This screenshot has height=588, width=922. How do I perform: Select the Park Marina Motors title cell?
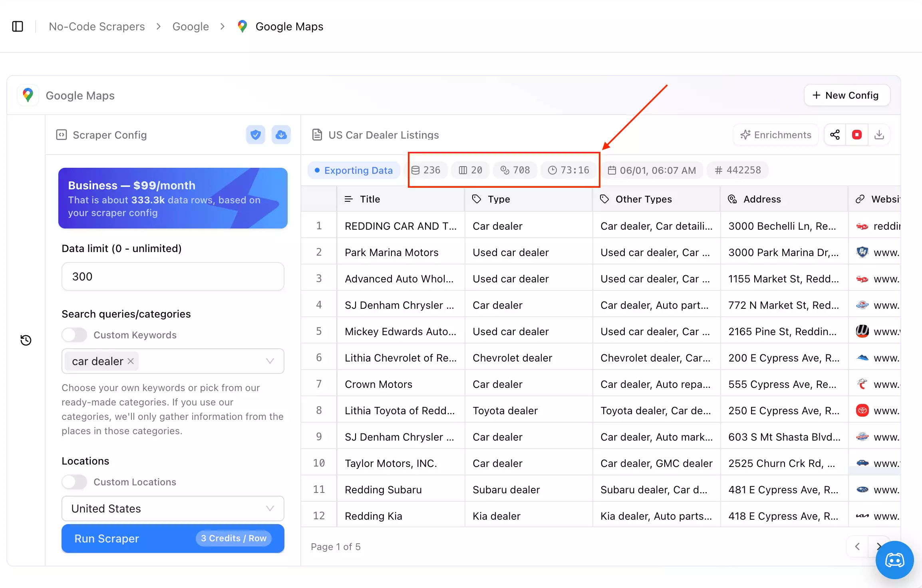401,252
